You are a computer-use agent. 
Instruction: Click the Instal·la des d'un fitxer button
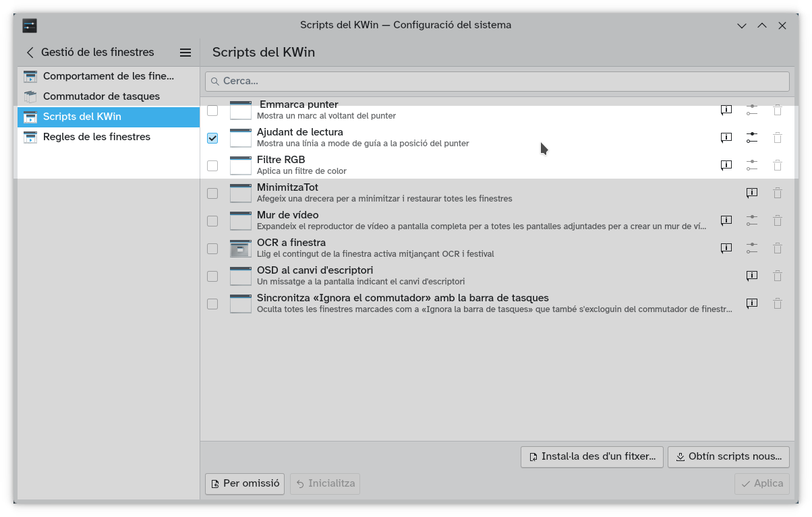pyautogui.click(x=592, y=456)
